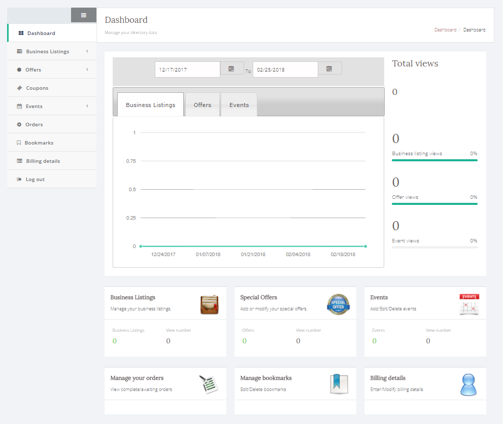The image size is (504, 424).
Task: Open calendar picker for end date
Action: [x=329, y=68]
